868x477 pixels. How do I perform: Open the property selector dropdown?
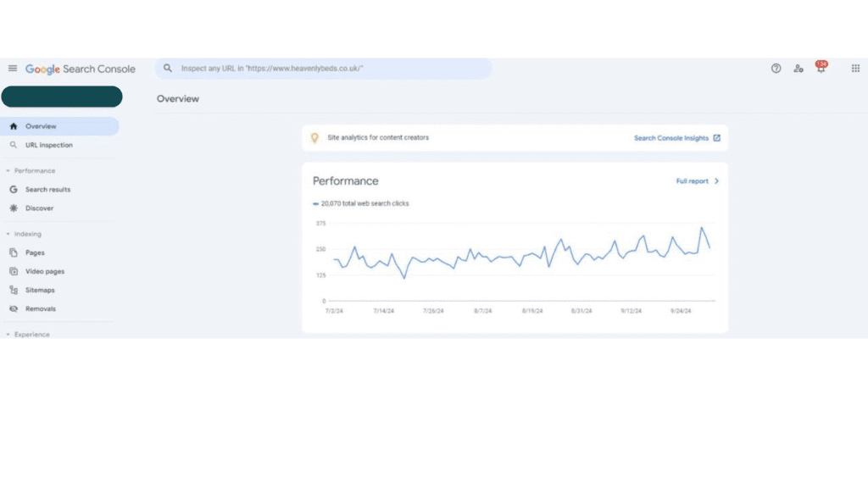click(x=62, y=97)
